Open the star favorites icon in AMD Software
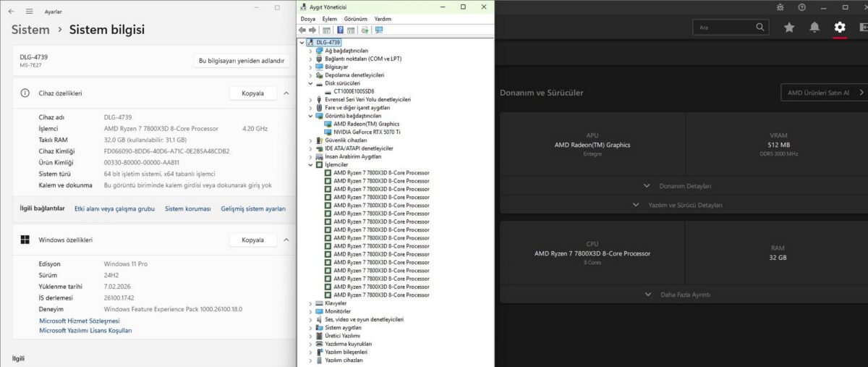 [789, 27]
